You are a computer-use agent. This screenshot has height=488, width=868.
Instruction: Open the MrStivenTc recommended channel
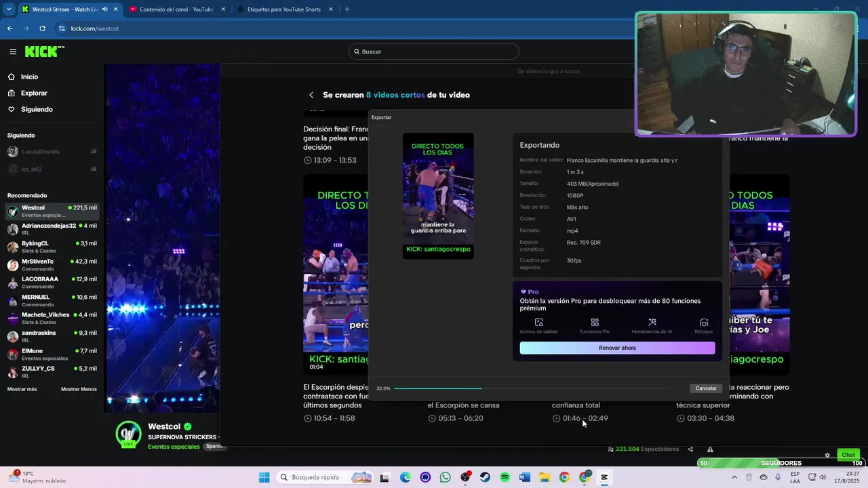click(x=52, y=265)
